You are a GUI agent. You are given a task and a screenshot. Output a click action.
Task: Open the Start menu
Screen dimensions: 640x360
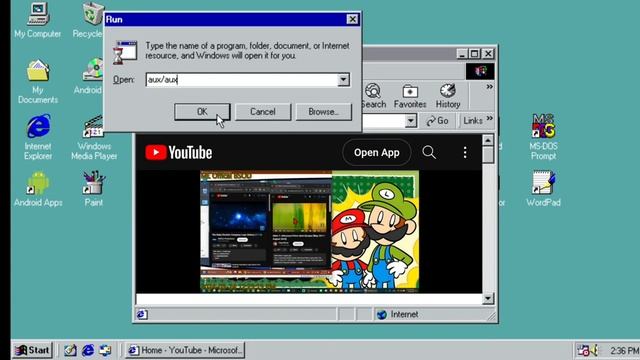coord(33,350)
